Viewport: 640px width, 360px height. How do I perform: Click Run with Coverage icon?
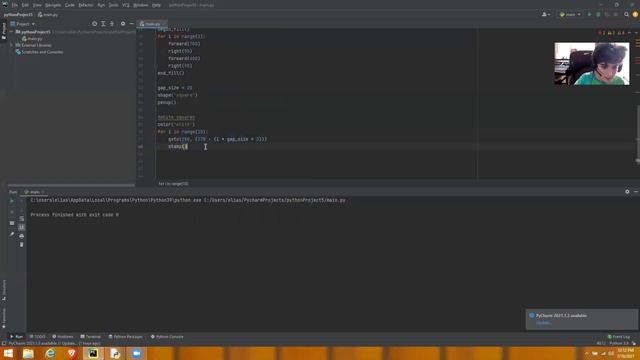click(x=607, y=14)
